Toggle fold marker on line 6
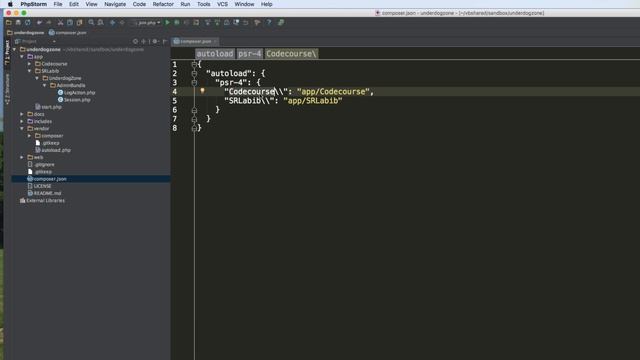This screenshot has height=360, width=640. (194, 110)
